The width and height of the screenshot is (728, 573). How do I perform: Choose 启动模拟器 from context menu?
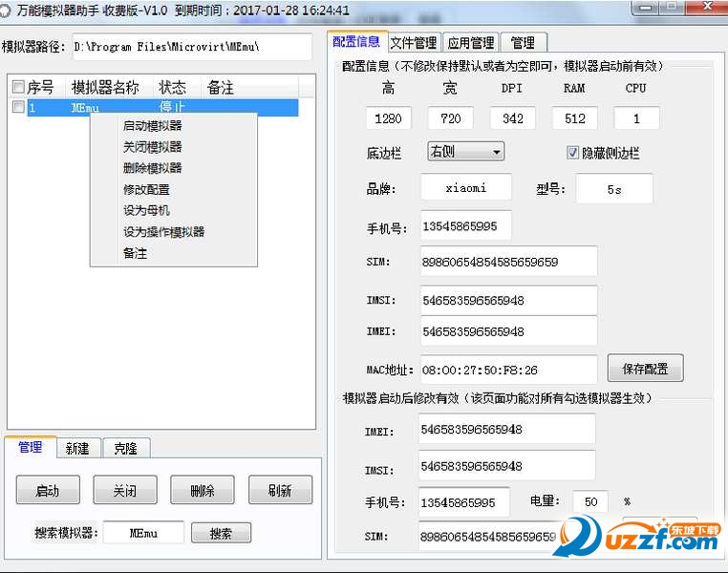coord(152,126)
